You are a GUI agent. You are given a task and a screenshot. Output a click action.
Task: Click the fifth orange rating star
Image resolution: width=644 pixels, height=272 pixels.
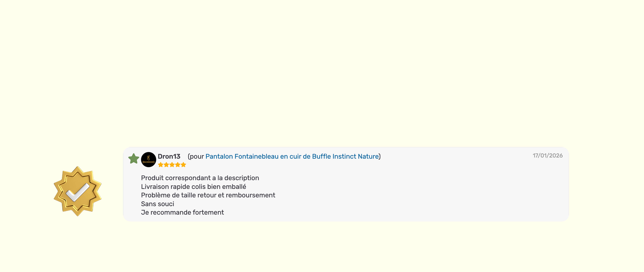pyautogui.click(x=184, y=165)
